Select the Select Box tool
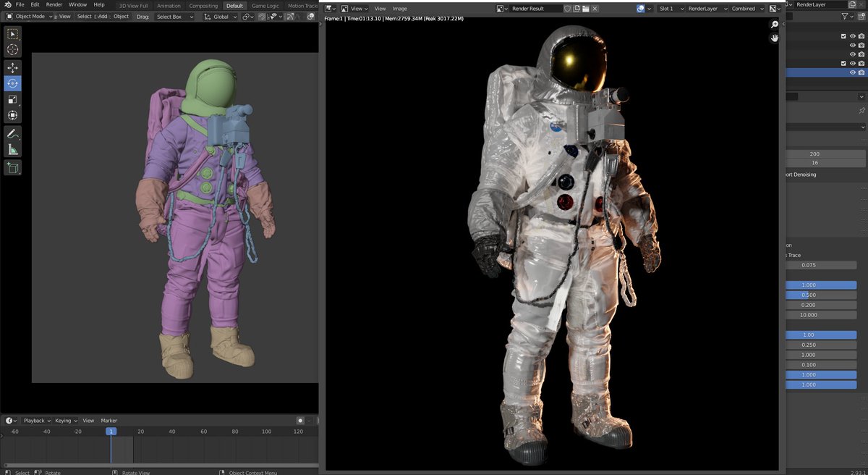This screenshot has width=868, height=475. [x=13, y=34]
